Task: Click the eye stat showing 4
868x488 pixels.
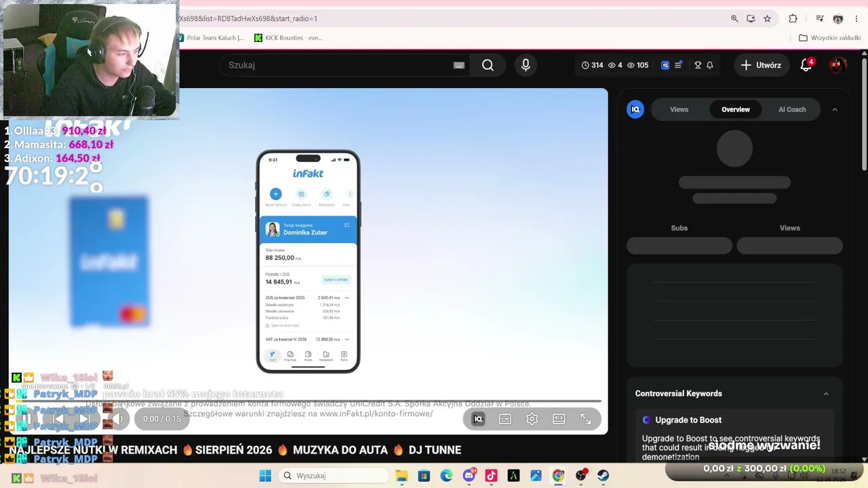Action: point(615,65)
